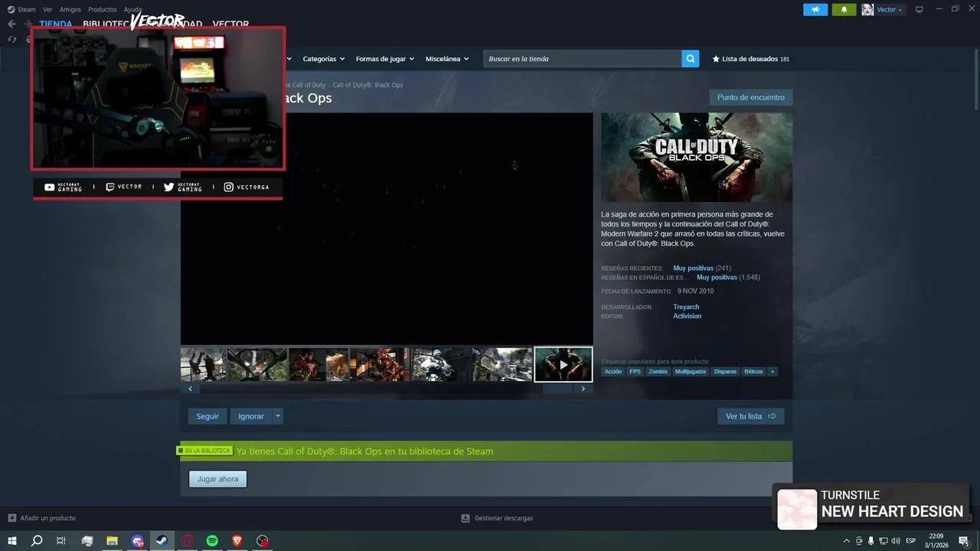Viewport: 980px width, 551px height.
Task: Click the Vector profile avatar picture
Action: coord(867,9)
